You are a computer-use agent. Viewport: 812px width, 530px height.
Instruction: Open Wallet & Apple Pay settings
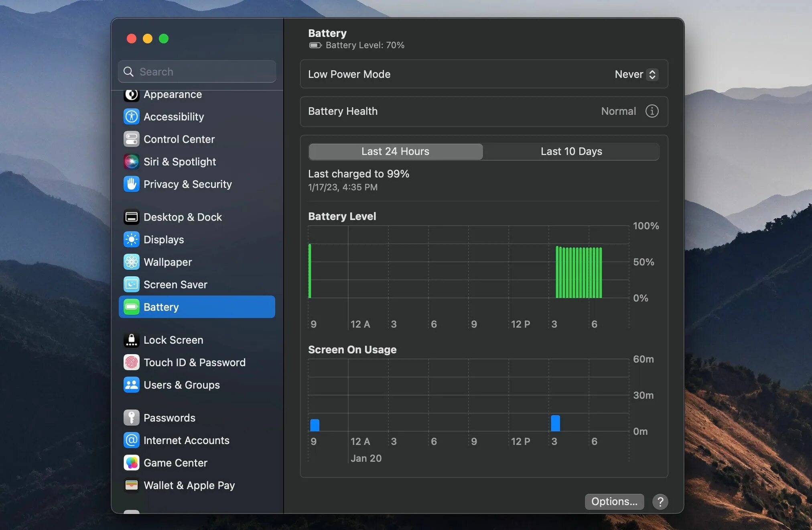tap(189, 485)
